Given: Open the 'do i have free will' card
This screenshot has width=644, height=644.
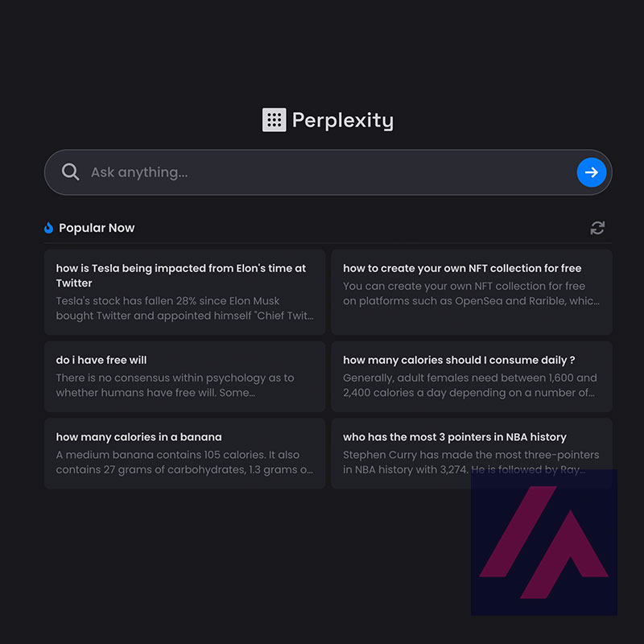Looking at the screenshot, I should point(184,376).
